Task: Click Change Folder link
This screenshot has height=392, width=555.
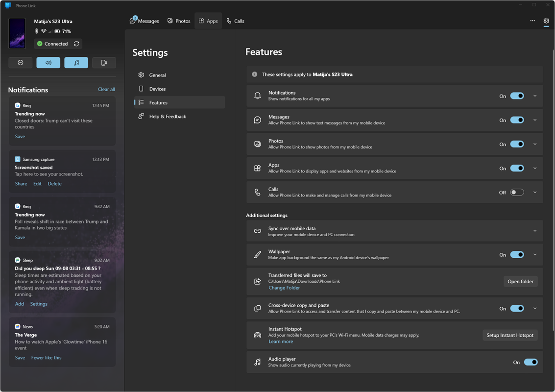Action: point(284,288)
